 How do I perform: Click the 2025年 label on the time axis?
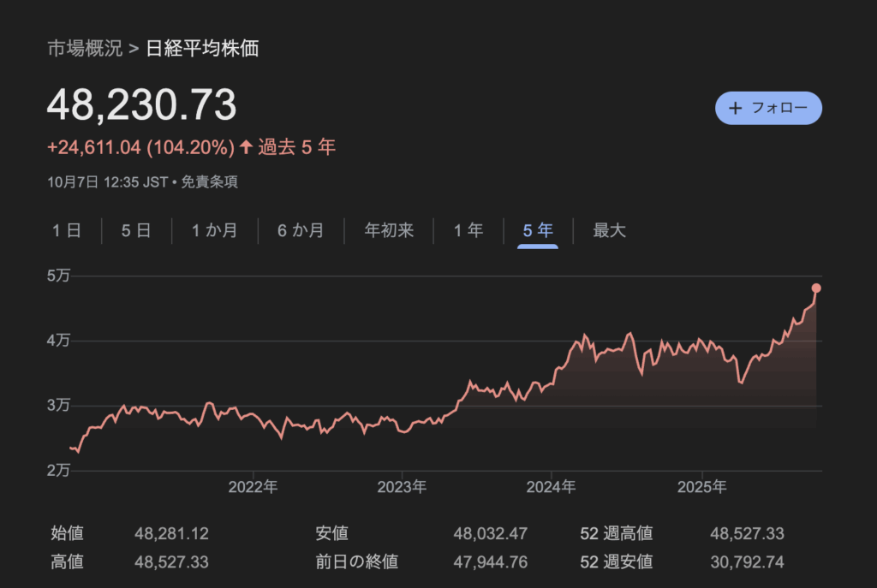tap(701, 487)
